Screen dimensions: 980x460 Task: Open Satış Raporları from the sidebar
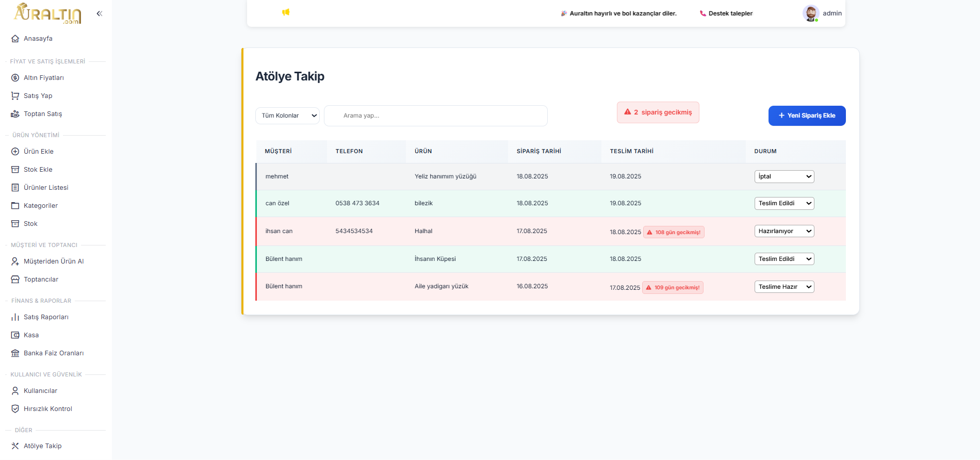coord(46,317)
